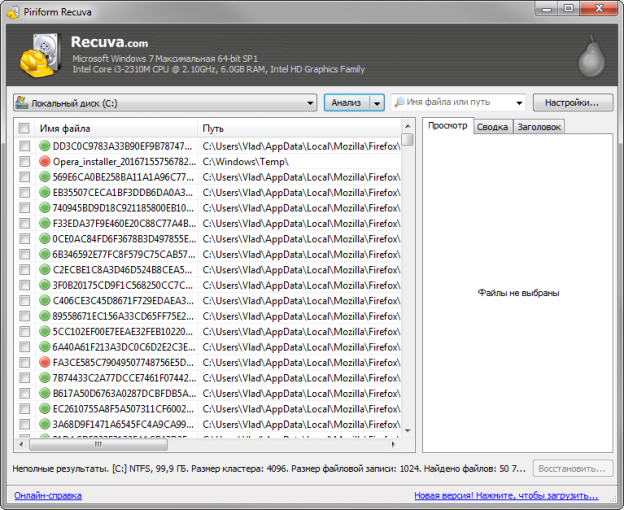Check the box for 569E6CA0BE258 file
The width and height of the screenshot is (624, 510).
pos(24,177)
